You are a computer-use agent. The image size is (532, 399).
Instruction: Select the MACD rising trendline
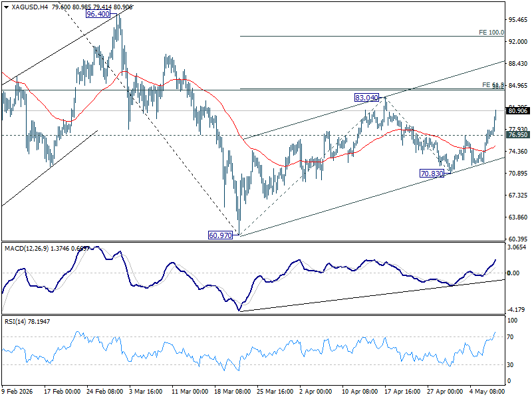coord(372,295)
